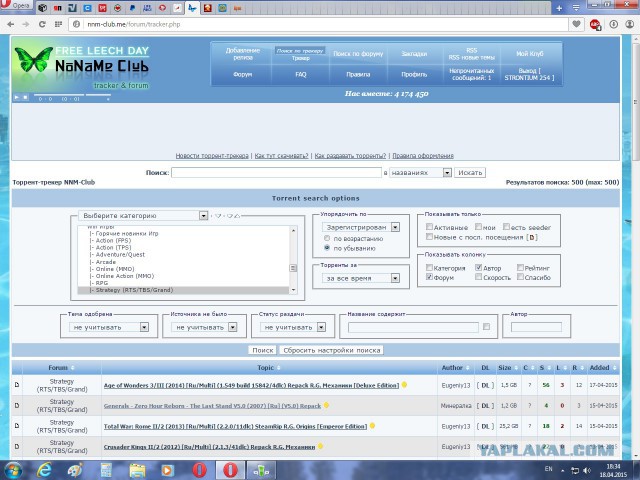640x480 pixels.
Task: Open the Opera main menu button
Action: tap(16, 6)
